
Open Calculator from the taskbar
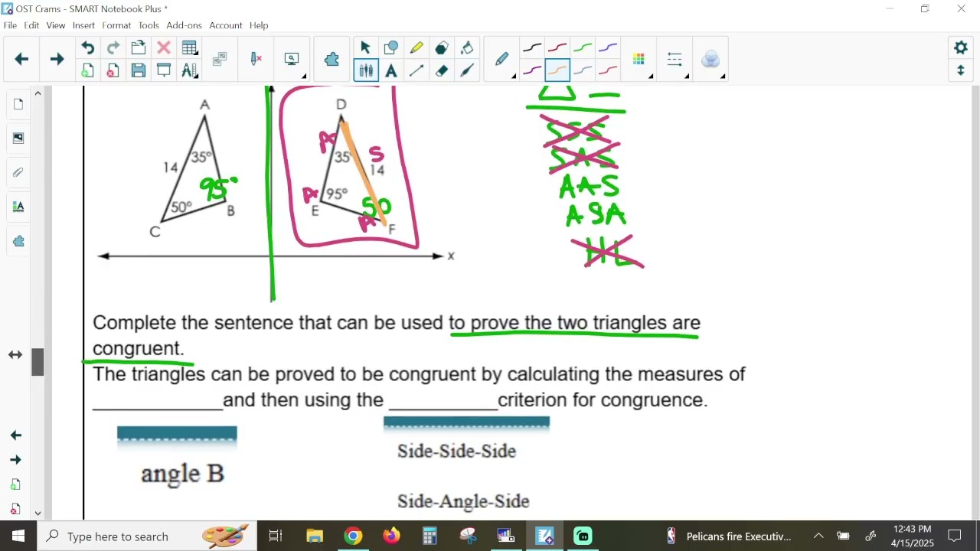coord(430,536)
